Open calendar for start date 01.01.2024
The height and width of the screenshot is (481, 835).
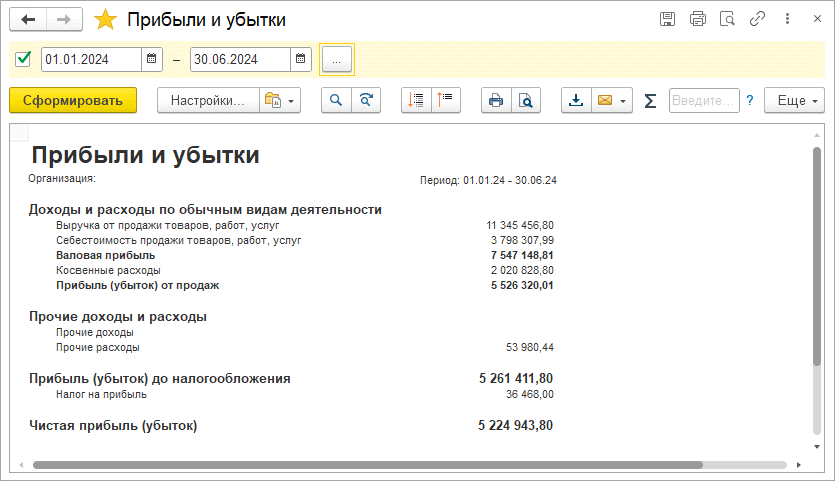pyautogui.click(x=151, y=59)
